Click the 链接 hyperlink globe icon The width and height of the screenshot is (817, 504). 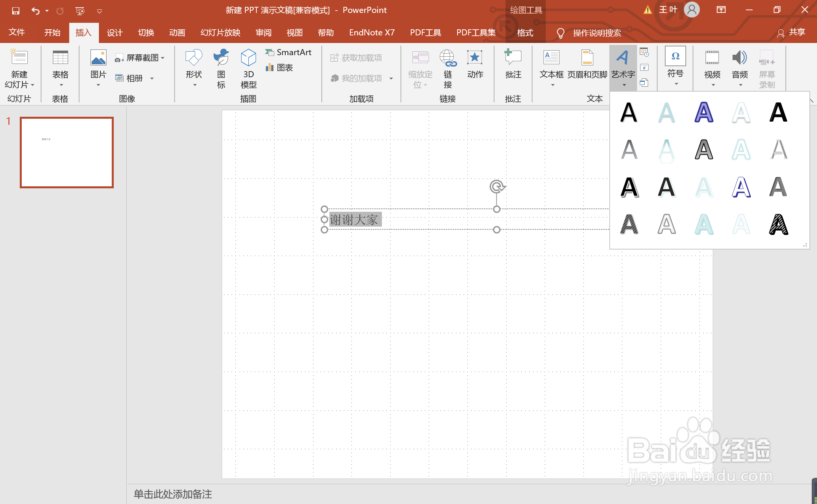448,58
